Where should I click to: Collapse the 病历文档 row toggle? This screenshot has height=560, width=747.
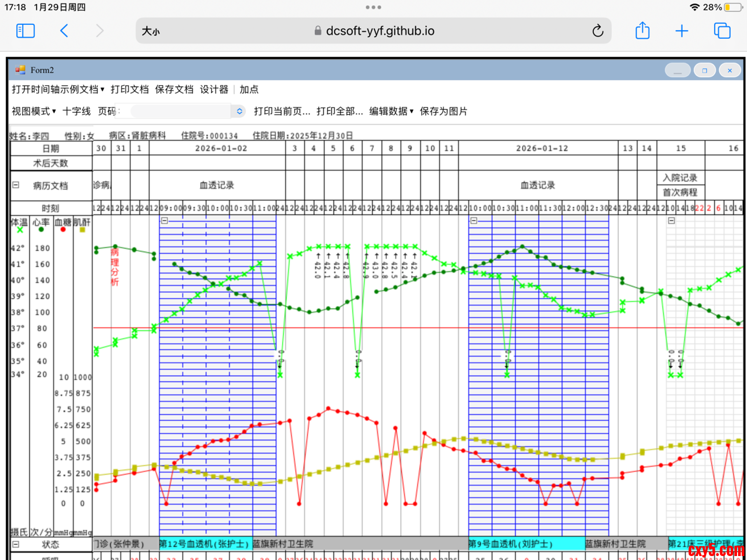click(16, 185)
